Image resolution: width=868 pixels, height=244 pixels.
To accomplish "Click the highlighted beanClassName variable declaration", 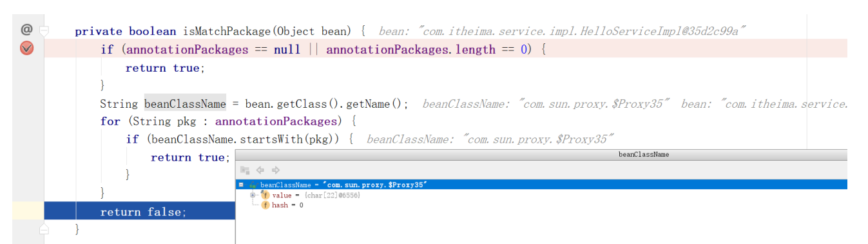I will pos(185,104).
